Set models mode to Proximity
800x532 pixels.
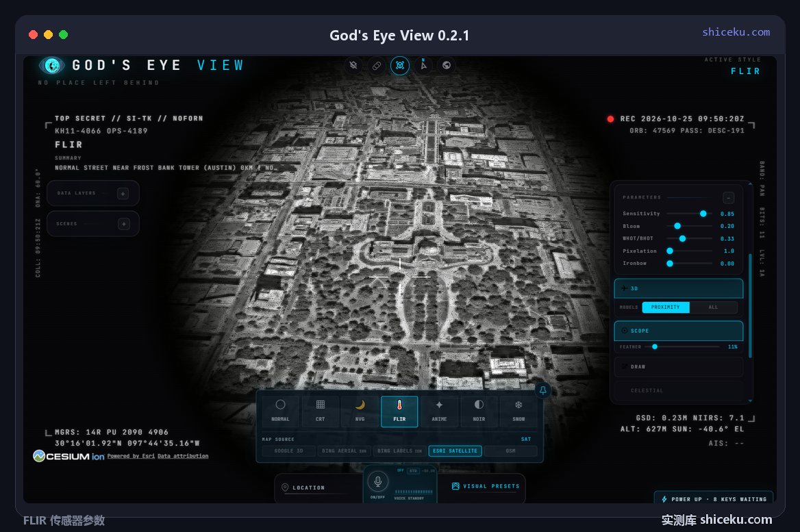click(x=665, y=307)
